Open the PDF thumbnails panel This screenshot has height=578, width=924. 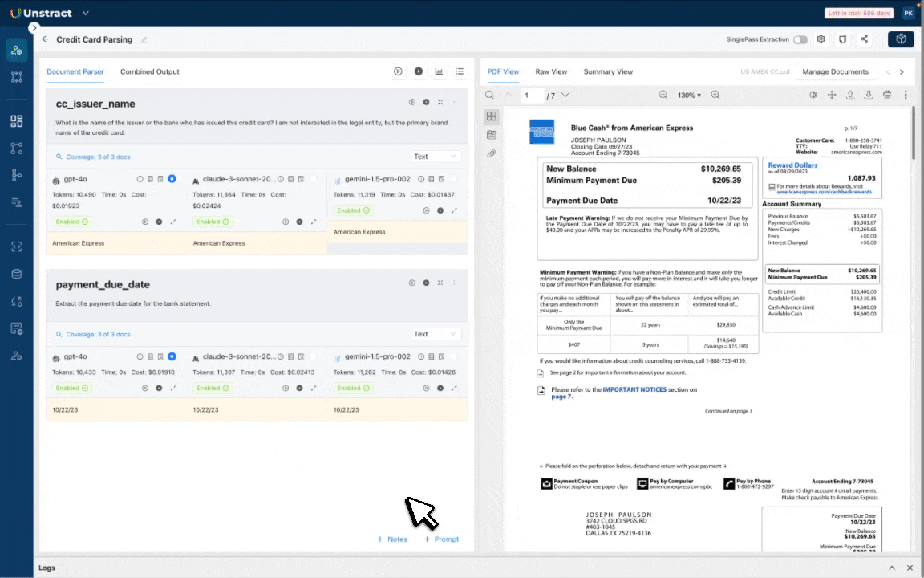point(492,116)
